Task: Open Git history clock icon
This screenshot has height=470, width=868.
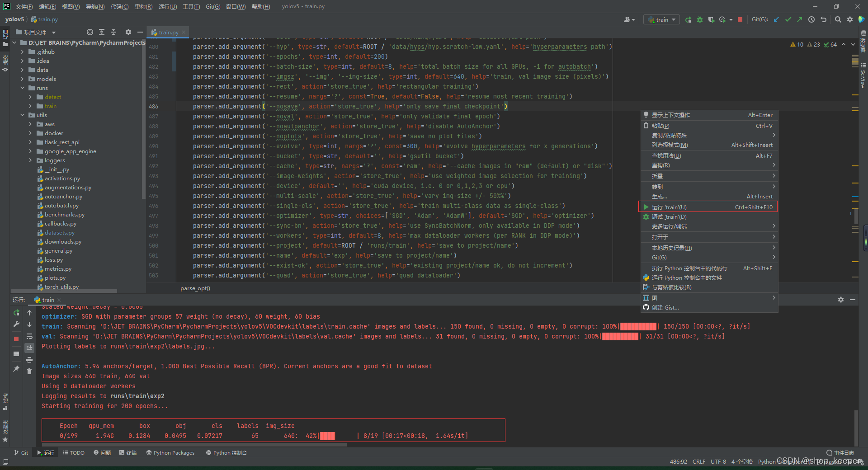Action: 811,19
